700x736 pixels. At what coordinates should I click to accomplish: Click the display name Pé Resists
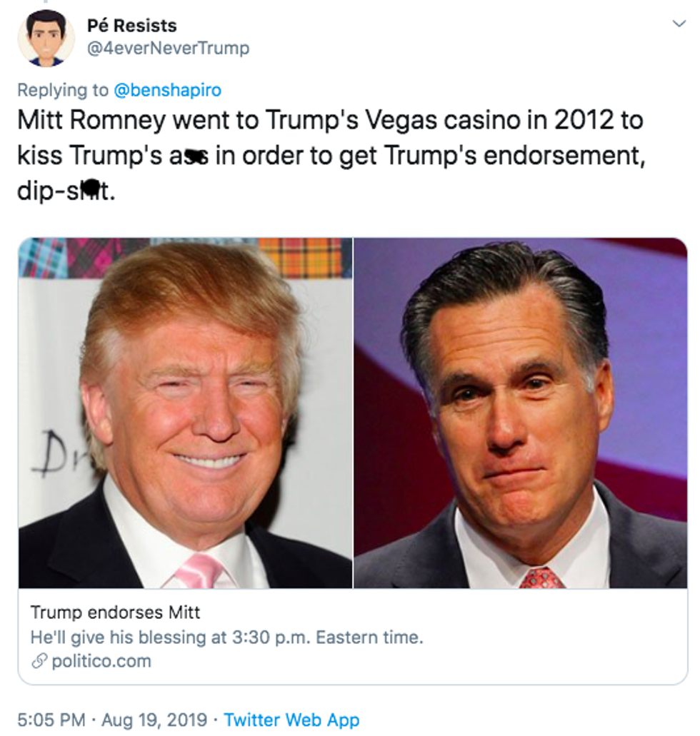coord(131,26)
